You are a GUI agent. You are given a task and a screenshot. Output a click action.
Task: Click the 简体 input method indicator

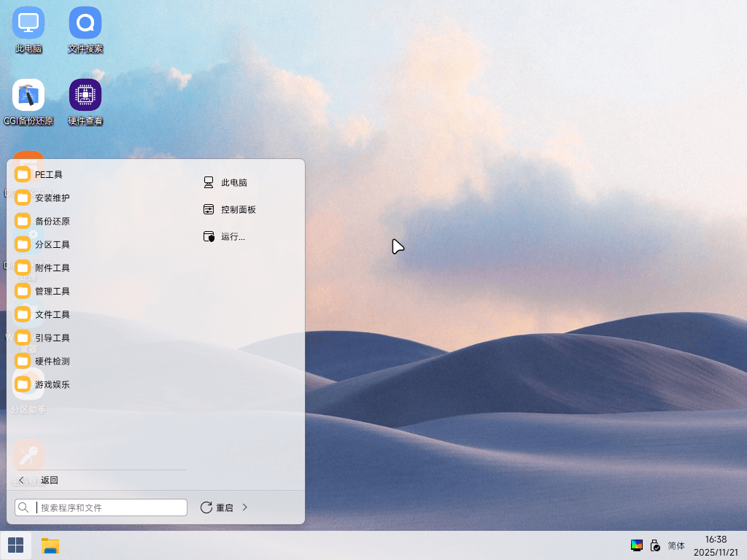(676, 545)
